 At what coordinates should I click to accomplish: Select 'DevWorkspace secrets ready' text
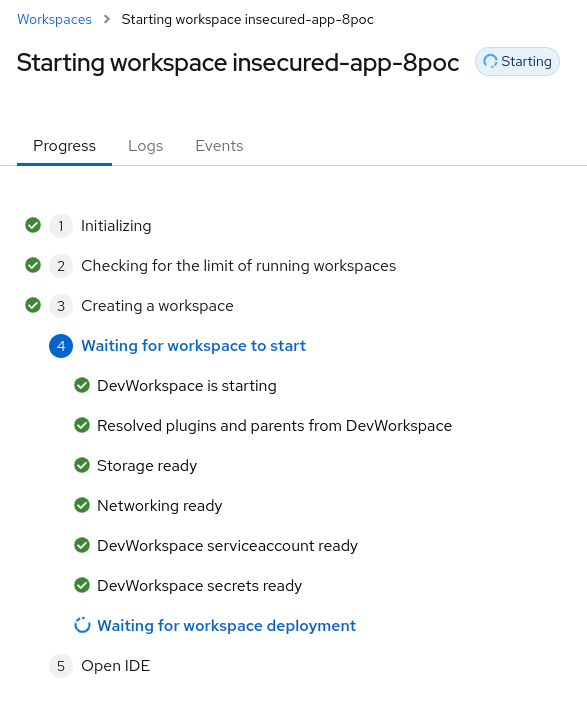(200, 586)
